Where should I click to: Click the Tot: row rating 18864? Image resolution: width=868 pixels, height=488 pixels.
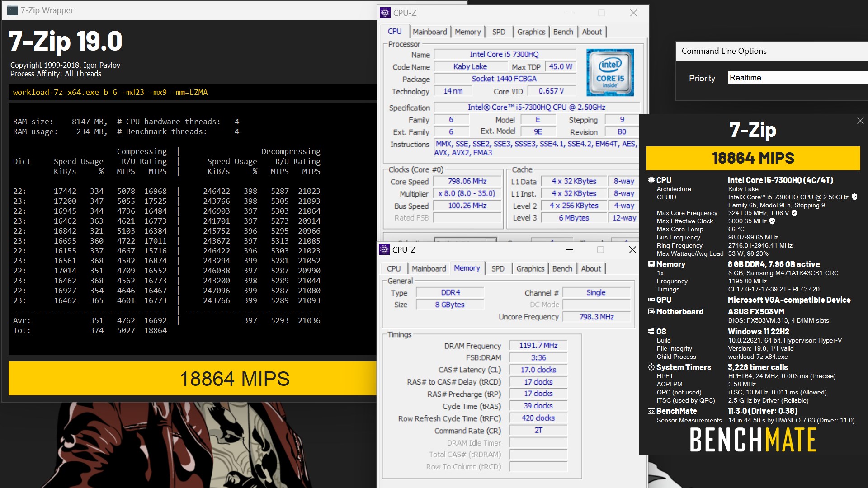point(155,330)
